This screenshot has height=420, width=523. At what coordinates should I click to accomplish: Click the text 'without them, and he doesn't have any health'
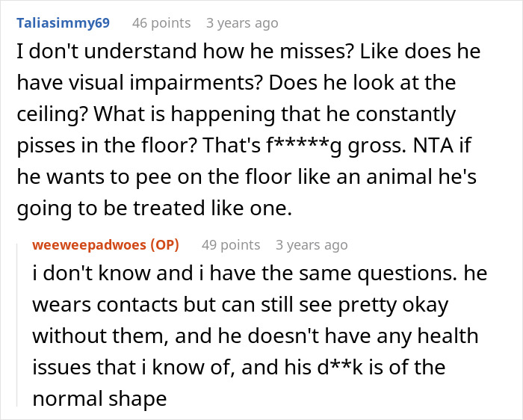[x=254, y=337]
